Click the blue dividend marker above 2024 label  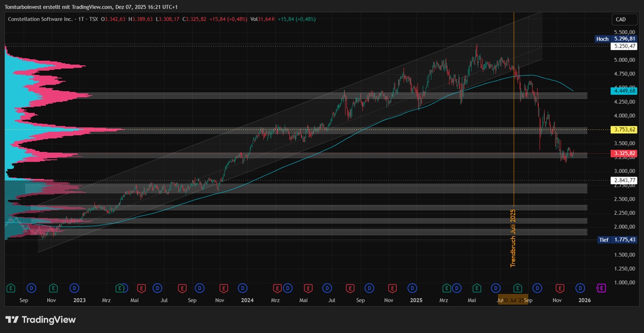[243, 288]
